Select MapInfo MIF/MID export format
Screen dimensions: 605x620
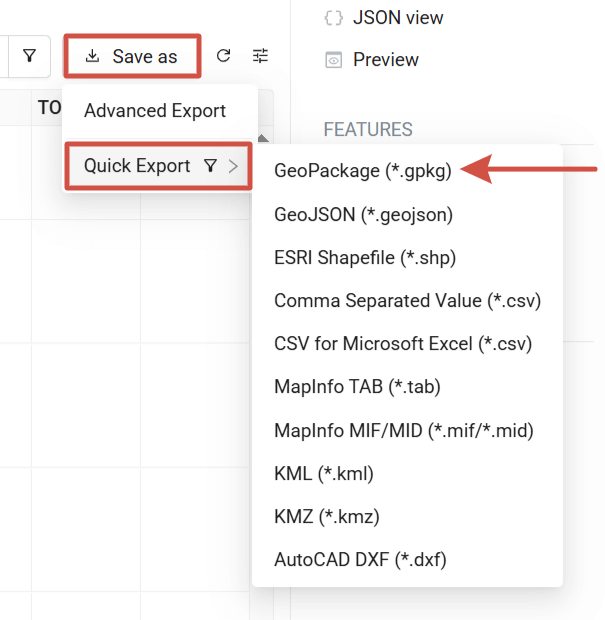click(x=403, y=430)
